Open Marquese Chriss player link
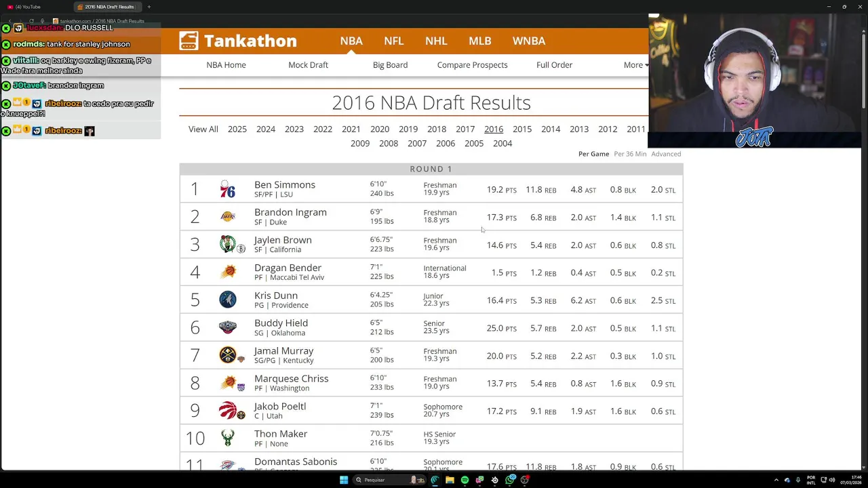The height and width of the screenshot is (488, 868). coord(291,379)
